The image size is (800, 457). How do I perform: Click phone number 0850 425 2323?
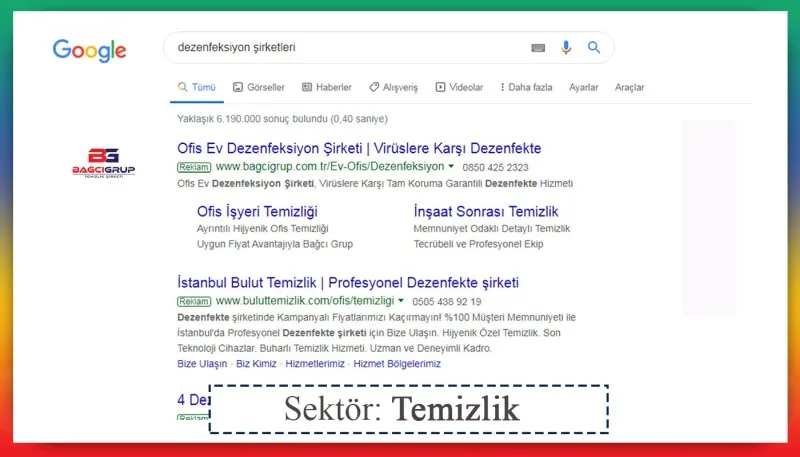coord(495,167)
